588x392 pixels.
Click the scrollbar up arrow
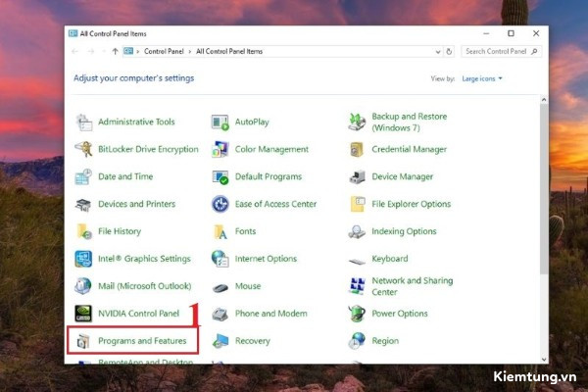click(544, 100)
